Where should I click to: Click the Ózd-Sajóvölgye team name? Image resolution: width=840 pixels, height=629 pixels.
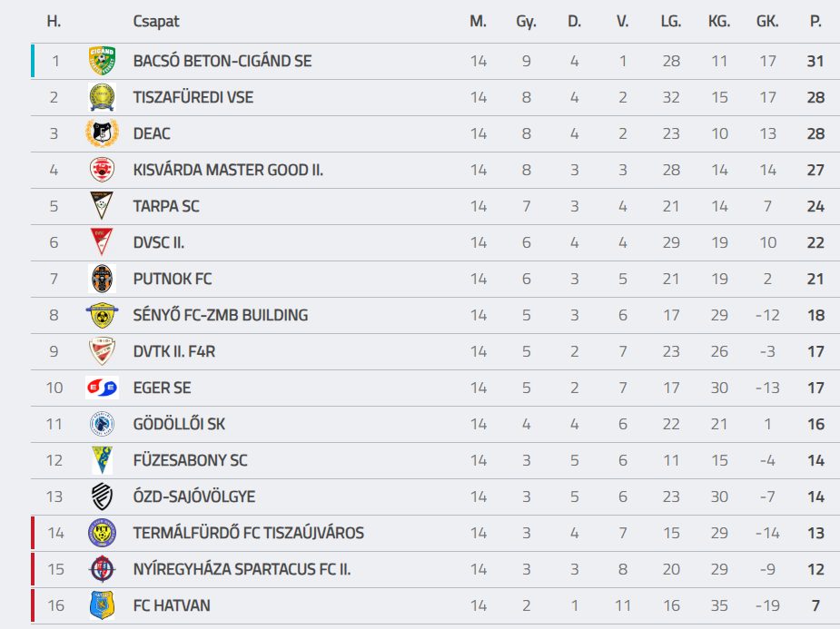[193, 496]
